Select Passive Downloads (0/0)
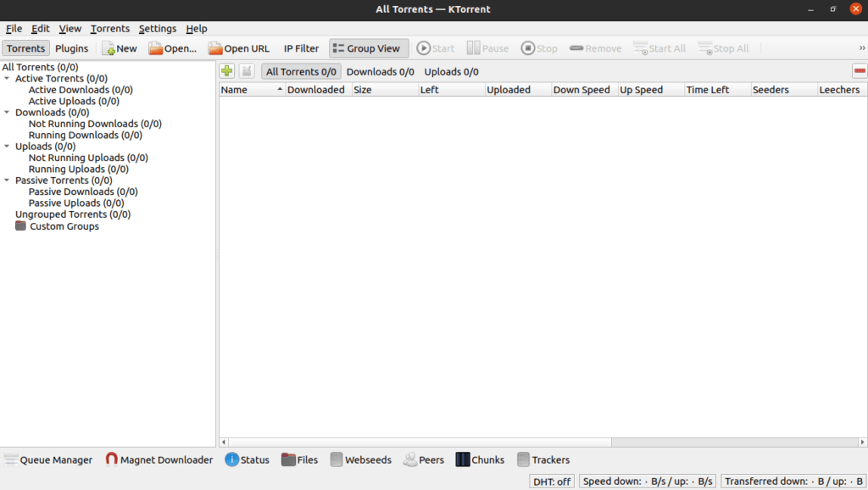The height and width of the screenshot is (490, 868). [83, 192]
